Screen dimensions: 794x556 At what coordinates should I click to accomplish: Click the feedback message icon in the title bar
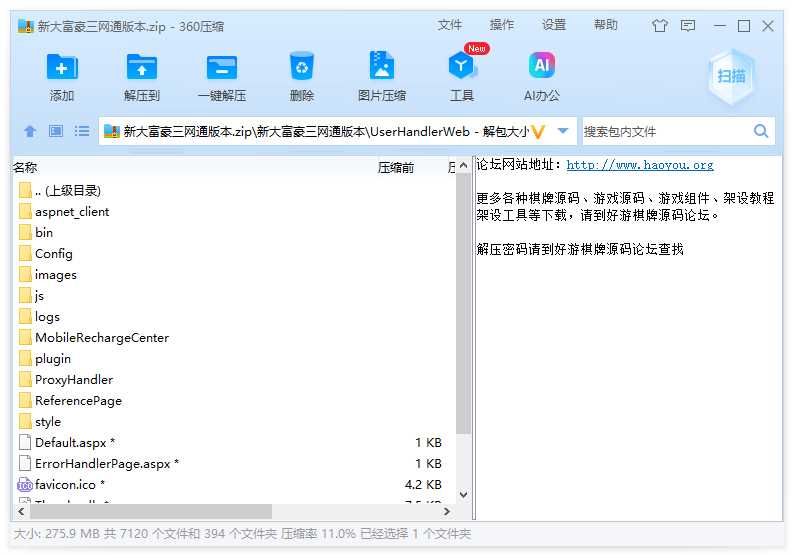pos(688,25)
